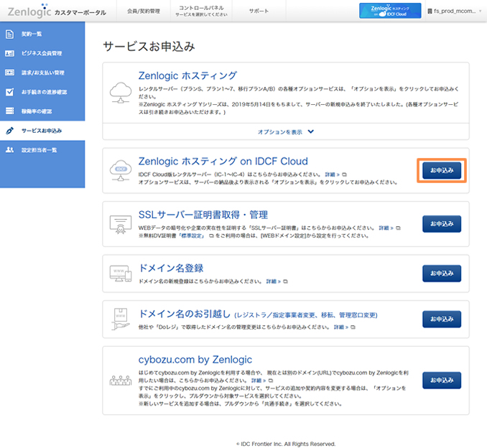
Task: Click the 稼働率の確認 server icon
Action: [x=9, y=111]
